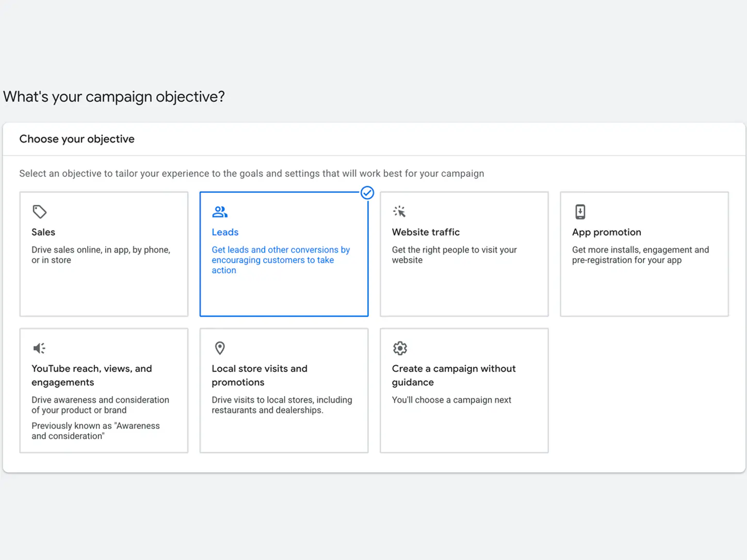Click 'Drive sales online' description text

[101, 255]
